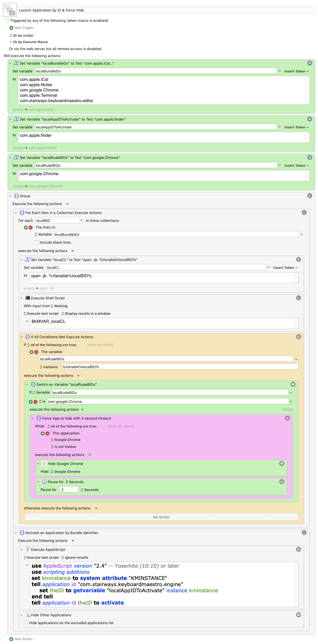The image size is (318, 644).
Task: Open the Seconds unit dropdown in Pause action
Action: tap(89, 490)
